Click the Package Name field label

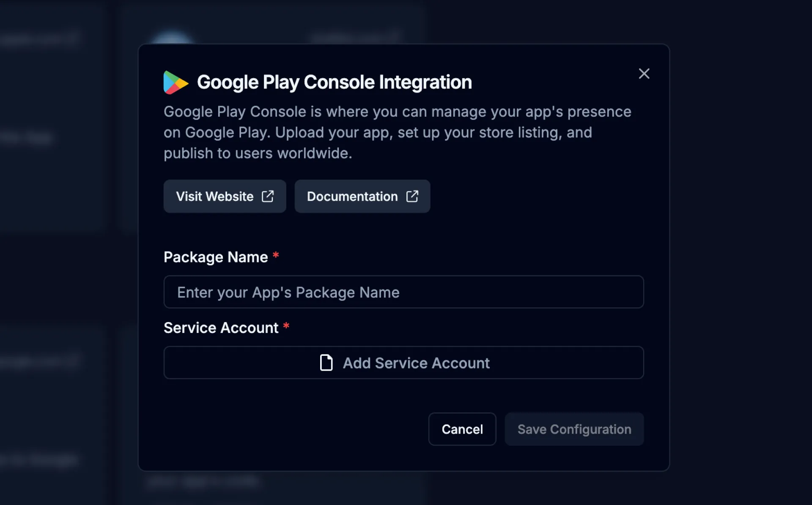click(x=216, y=257)
